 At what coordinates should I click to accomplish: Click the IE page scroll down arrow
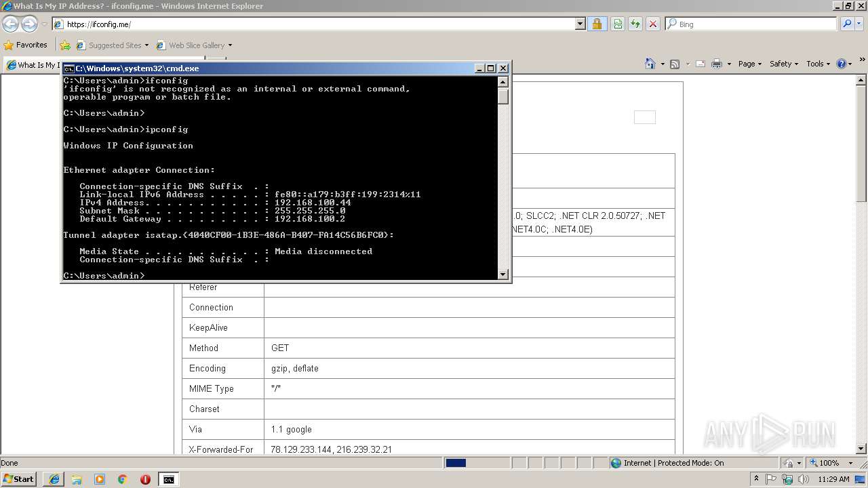pos(862,448)
